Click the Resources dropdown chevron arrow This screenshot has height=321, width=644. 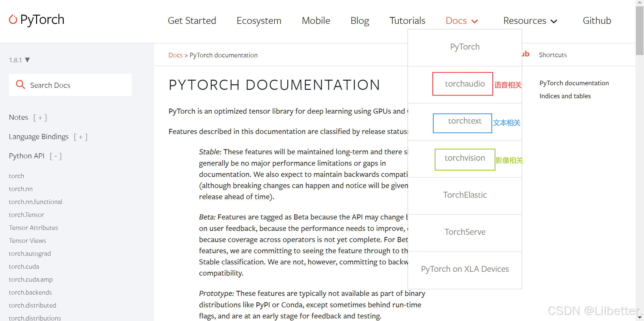pos(554,21)
